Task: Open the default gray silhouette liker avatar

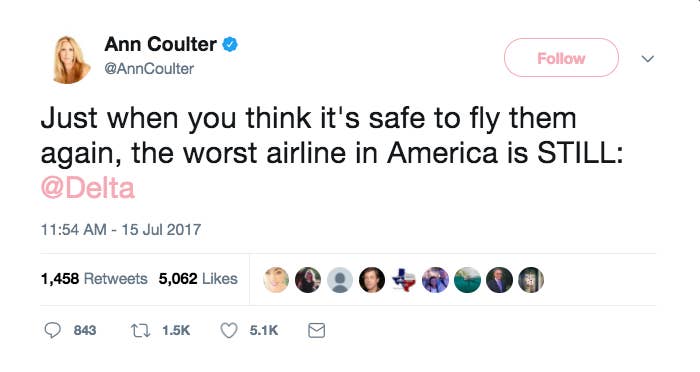Action: click(340, 280)
